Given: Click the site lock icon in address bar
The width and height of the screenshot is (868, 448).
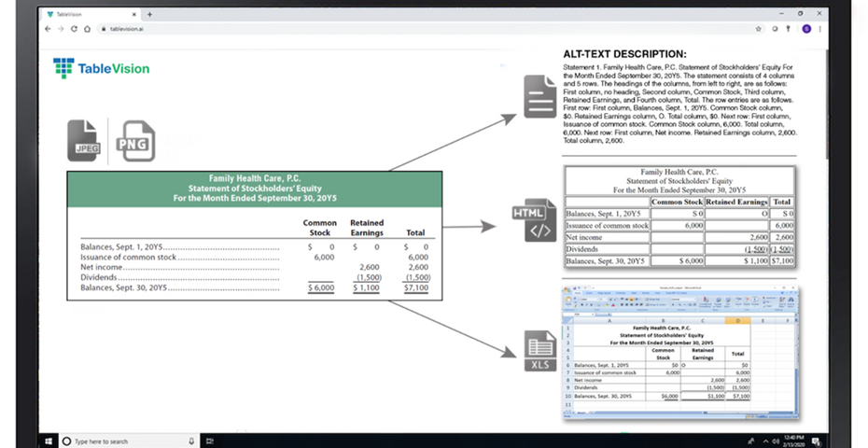Looking at the screenshot, I should [x=104, y=29].
